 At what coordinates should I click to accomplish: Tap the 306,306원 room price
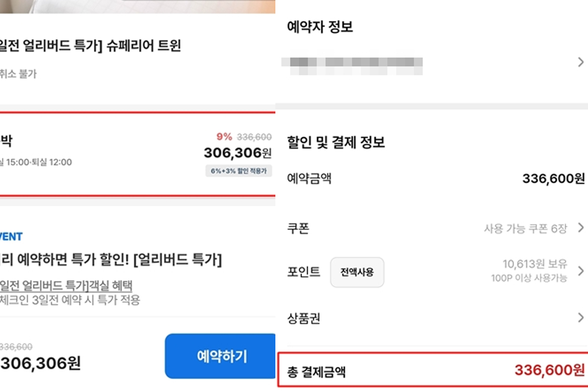[x=237, y=153]
